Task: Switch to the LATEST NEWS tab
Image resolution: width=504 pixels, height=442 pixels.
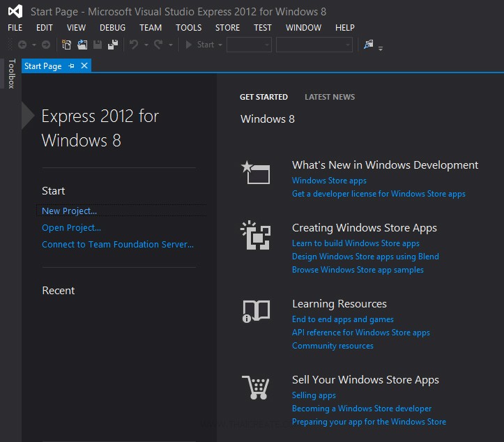Action: tap(330, 97)
